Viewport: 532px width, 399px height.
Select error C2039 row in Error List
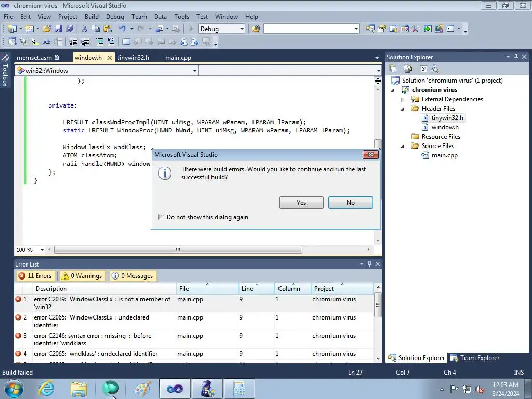194,303
